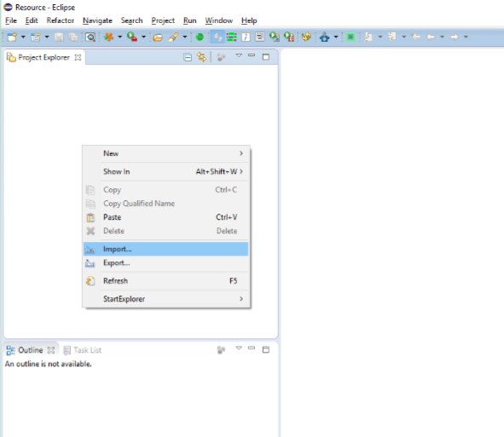Toggle the highlighted sync arrows toolbar button
The image size is (504, 437).
(217, 37)
